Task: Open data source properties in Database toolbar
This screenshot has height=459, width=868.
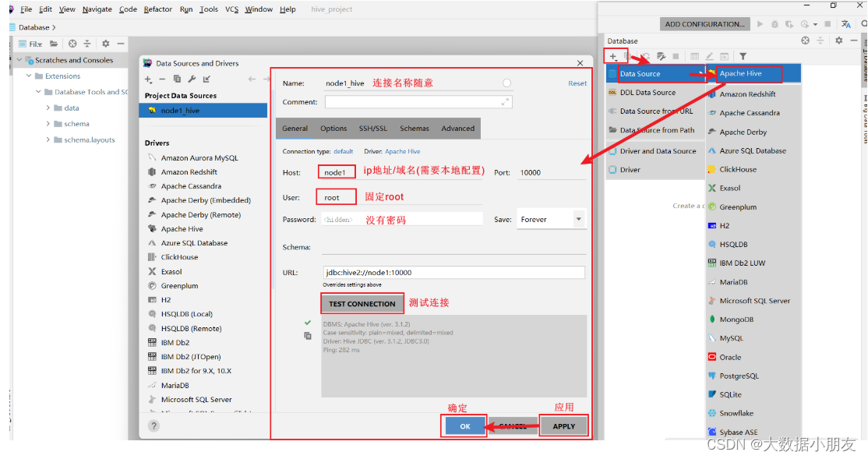Action: coord(661,56)
